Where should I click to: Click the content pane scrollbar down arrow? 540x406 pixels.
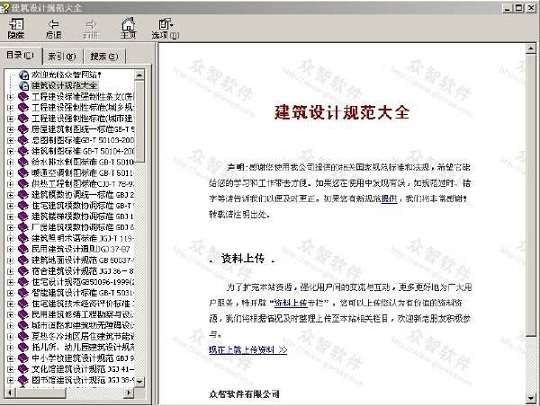coord(531,399)
